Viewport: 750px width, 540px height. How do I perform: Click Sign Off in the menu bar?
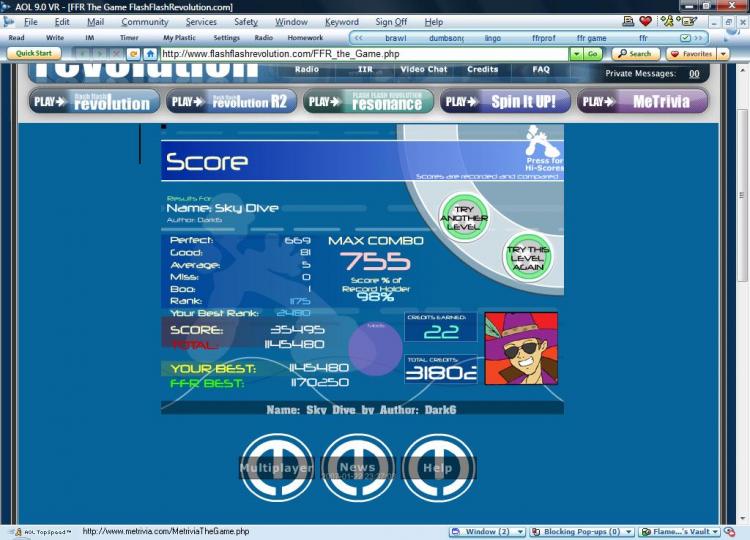[x=391, y=22]
